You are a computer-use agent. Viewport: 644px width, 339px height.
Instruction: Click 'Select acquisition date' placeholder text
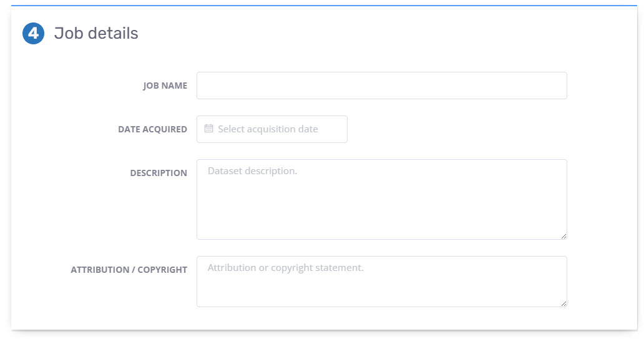click(x=268, y=129)
